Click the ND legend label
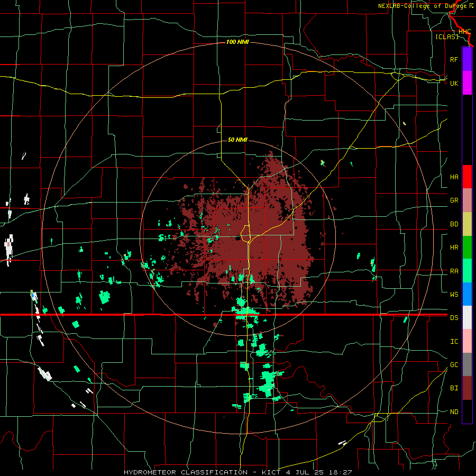 tap(454, 412)
